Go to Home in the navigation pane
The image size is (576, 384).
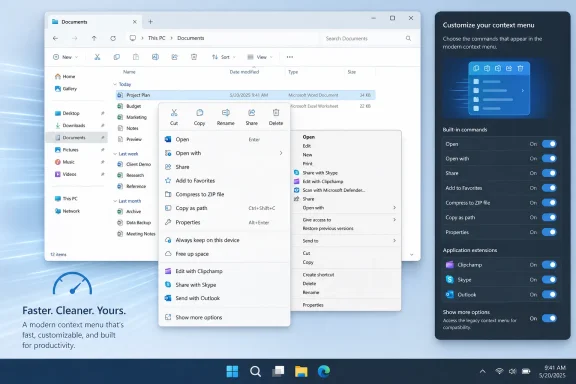coord(76,76)
